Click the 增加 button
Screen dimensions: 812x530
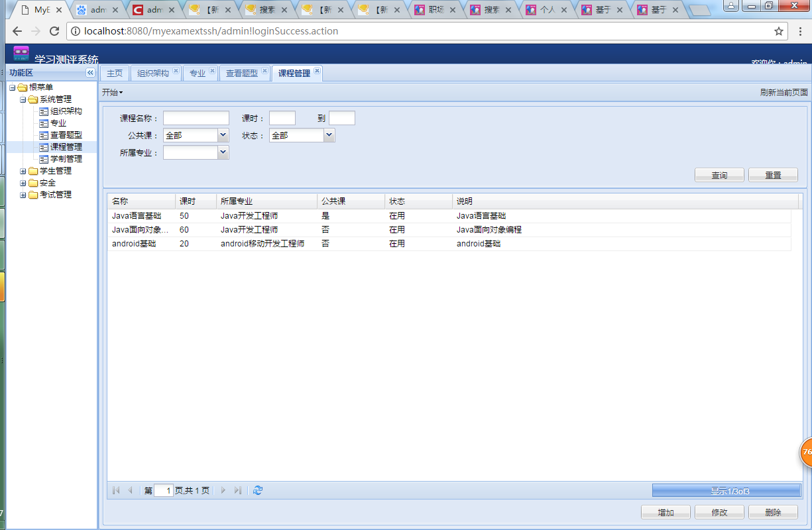click(666, 511)
